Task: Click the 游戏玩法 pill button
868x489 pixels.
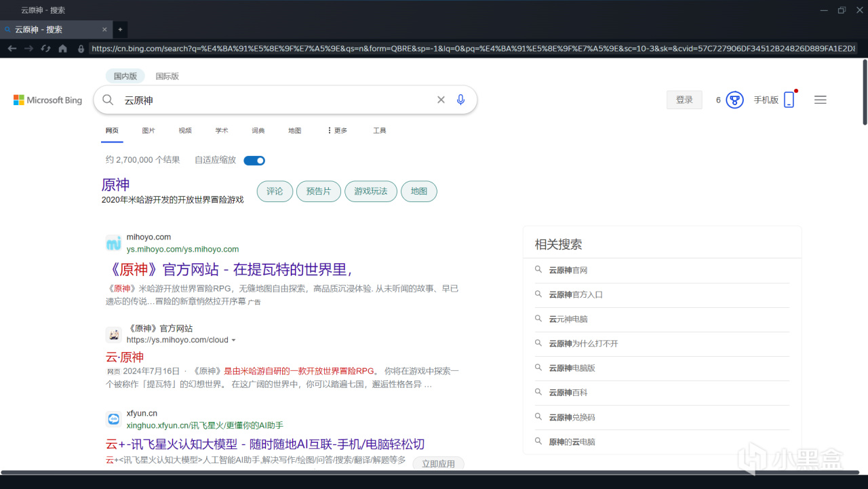Action: [371, 191]
